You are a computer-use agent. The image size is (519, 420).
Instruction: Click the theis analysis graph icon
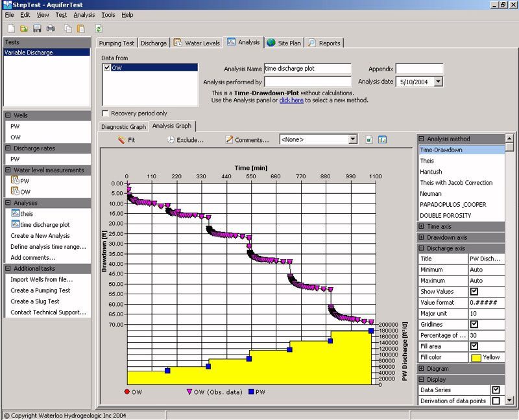(15, 213)
